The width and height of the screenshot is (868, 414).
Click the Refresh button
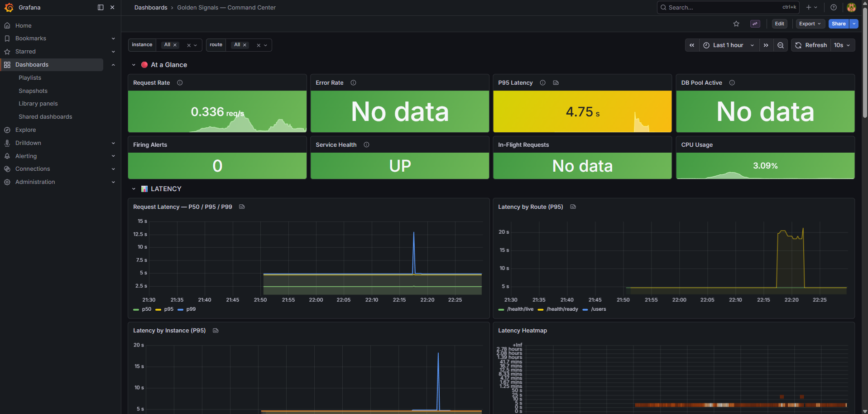tap(811, 45)
